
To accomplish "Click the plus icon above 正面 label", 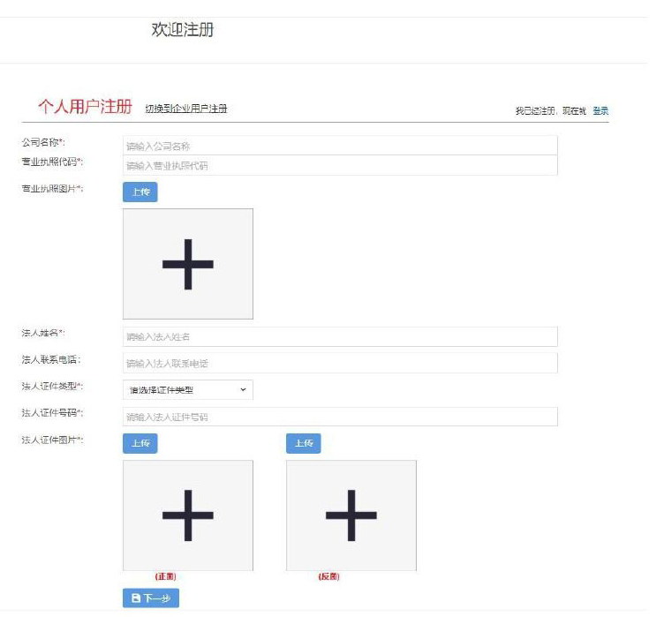I will 188,515.
